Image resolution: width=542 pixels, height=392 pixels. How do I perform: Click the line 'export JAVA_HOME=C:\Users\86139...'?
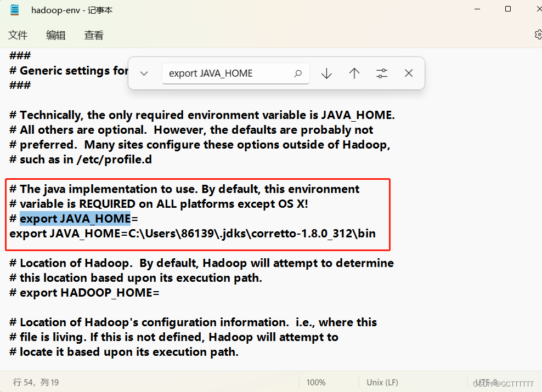click(193, 234)
